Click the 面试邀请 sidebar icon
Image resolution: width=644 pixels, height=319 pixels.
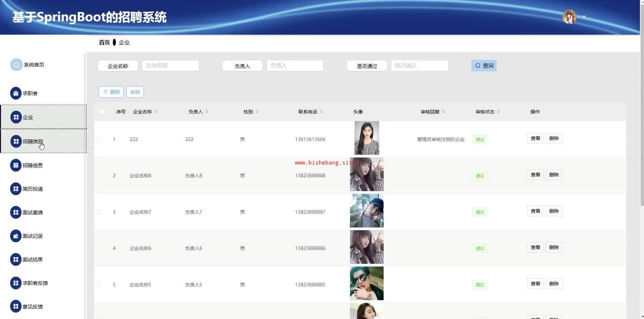coord(16,212)
